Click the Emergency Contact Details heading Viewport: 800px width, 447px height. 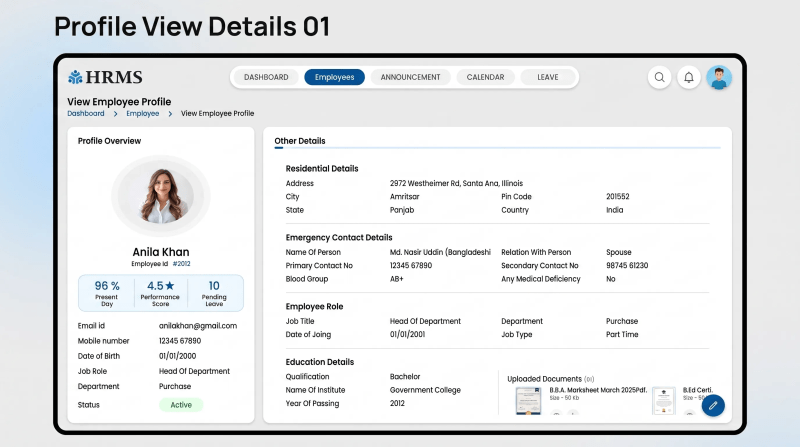(x=339, y=237)
